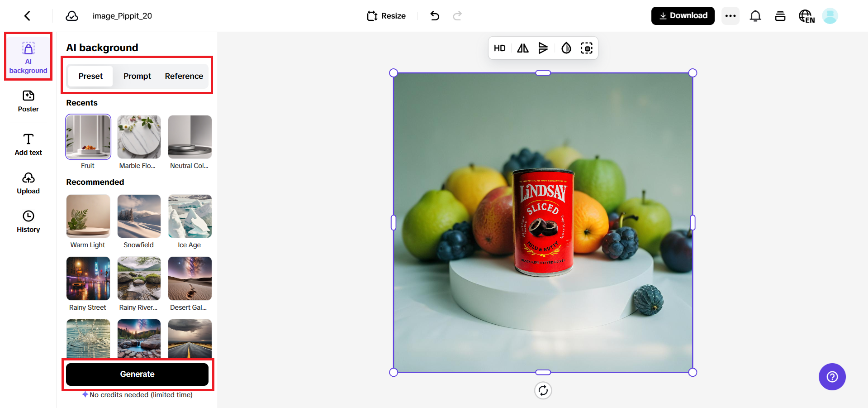868x408 pixels.
Task: Switch to the Reference tab
Action: 184,76
